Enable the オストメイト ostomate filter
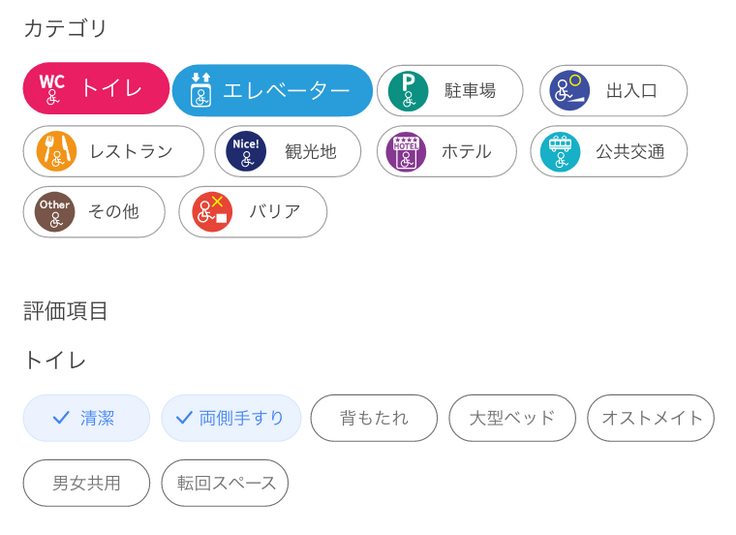This screenshot has height=535, width=736. point(650,418)
